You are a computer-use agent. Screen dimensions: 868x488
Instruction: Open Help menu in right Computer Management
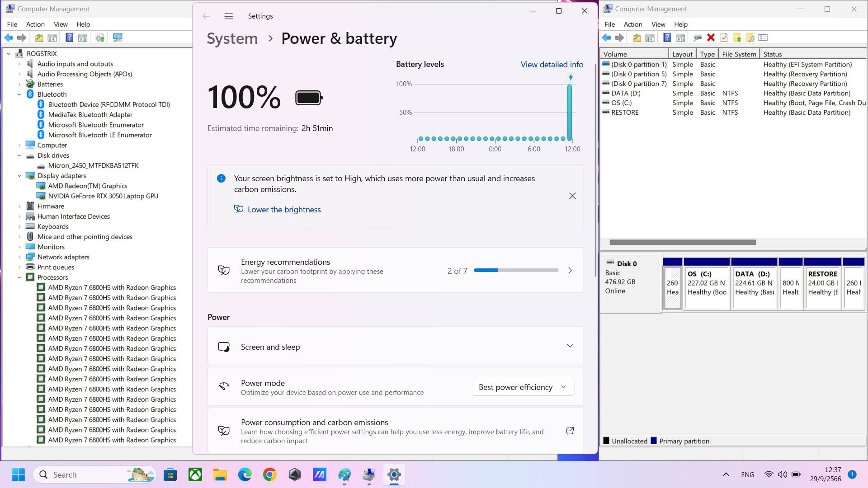pyautogui.click(x=680, y=24)
